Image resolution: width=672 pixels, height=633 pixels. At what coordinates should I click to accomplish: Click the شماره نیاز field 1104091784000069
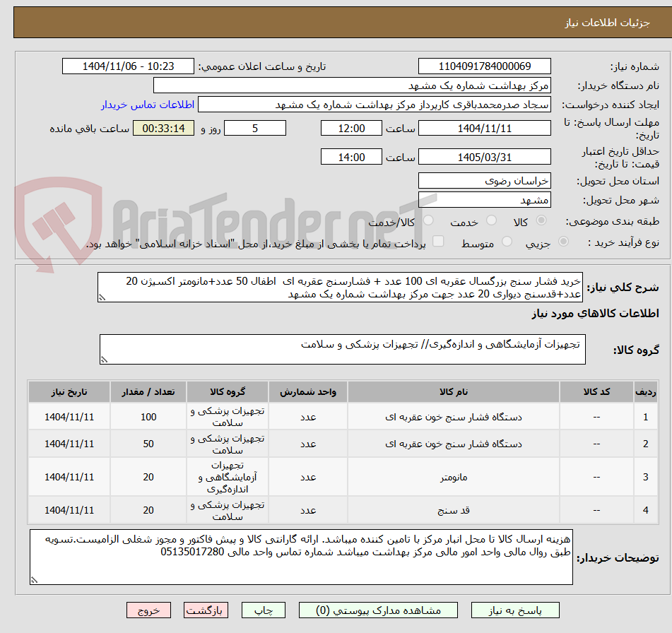[x=484, y=66]
